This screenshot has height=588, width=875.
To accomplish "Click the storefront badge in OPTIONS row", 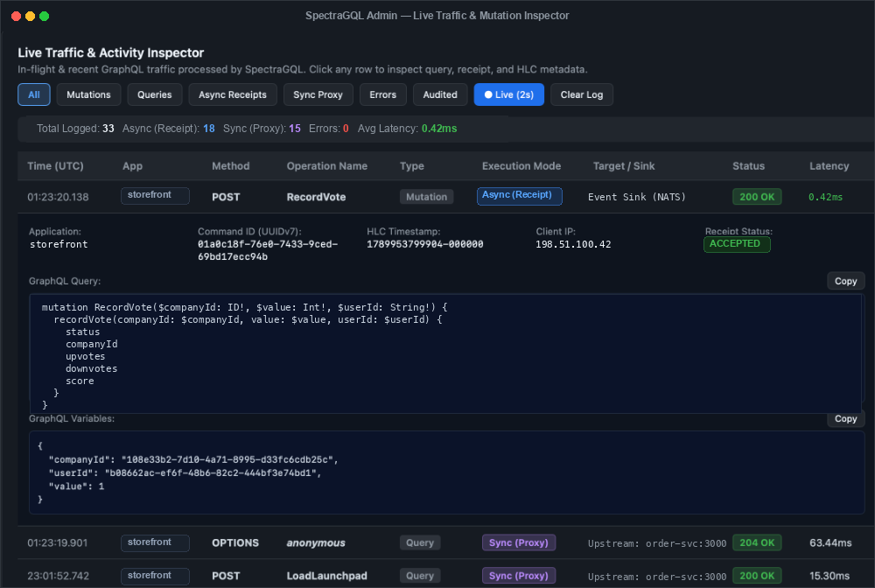I will 155,542.
